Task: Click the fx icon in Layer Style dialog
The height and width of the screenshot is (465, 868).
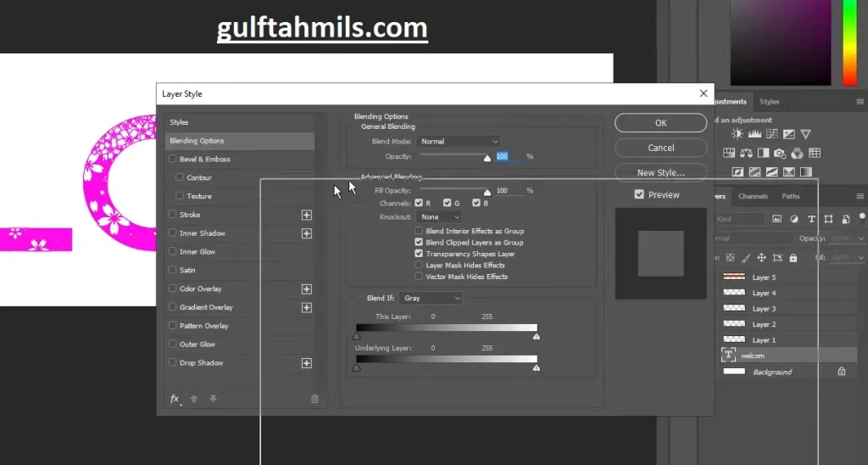Action: (x=175, y=399)
